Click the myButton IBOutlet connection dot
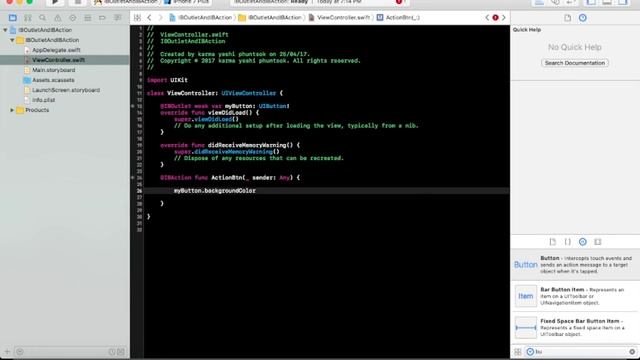Screen dimensions: 640x360 pyautogui.click(x=133, y=106)
